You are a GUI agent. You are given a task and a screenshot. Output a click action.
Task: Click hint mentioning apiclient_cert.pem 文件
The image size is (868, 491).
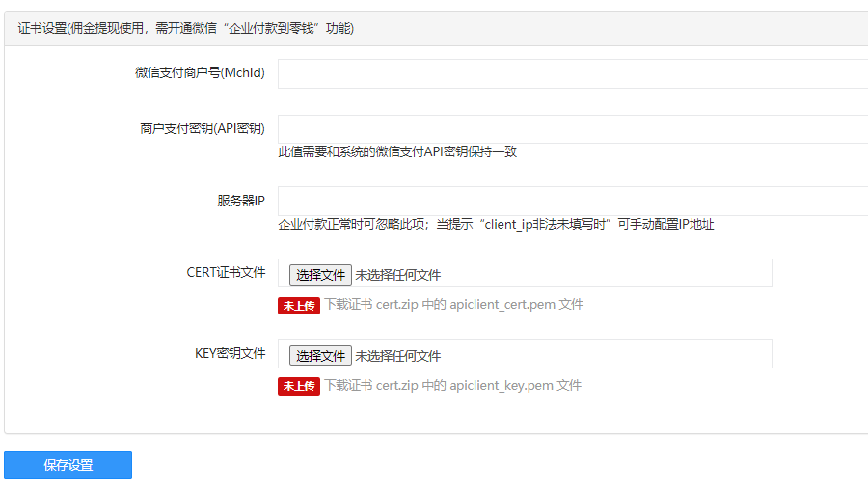click(x=454, y=305)
